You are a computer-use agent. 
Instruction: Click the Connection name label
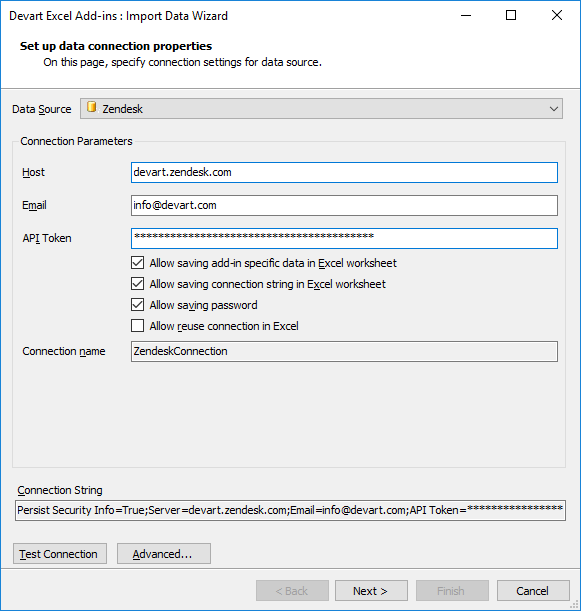[64, 351]
